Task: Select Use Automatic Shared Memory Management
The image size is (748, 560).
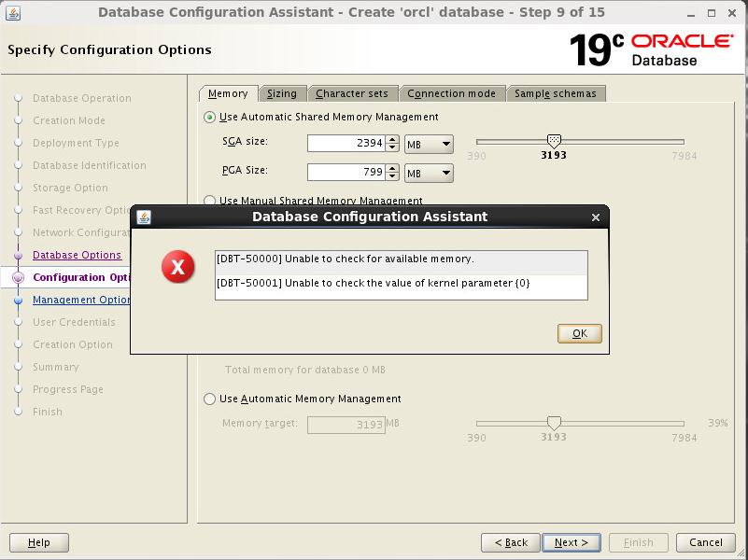Action: pyautogui.click(x=210, y=117)
